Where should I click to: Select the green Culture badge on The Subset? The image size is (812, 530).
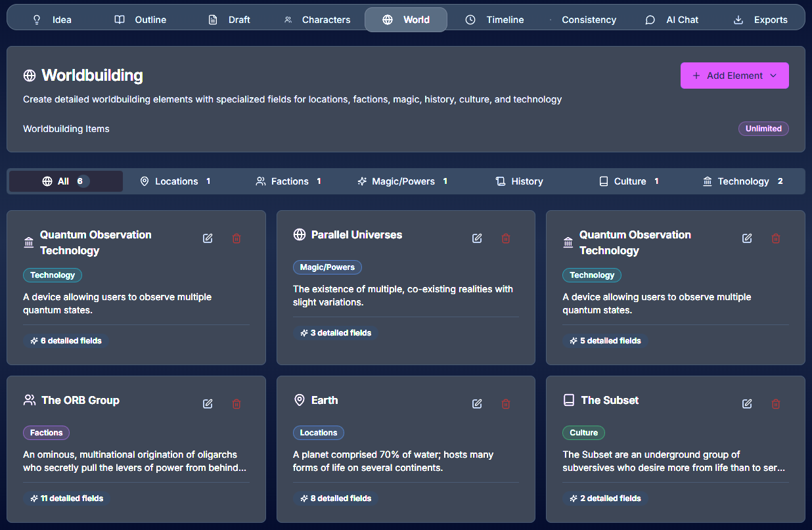pyautogui.click(x=583, y=432)
